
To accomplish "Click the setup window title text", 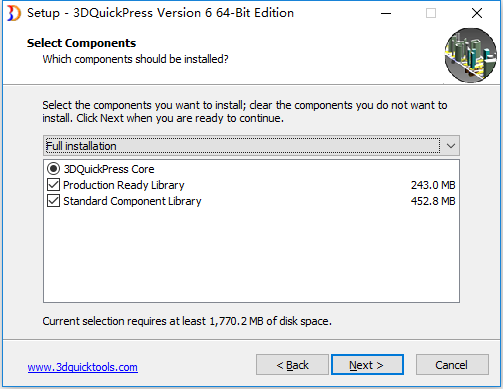I will [160, 13].
